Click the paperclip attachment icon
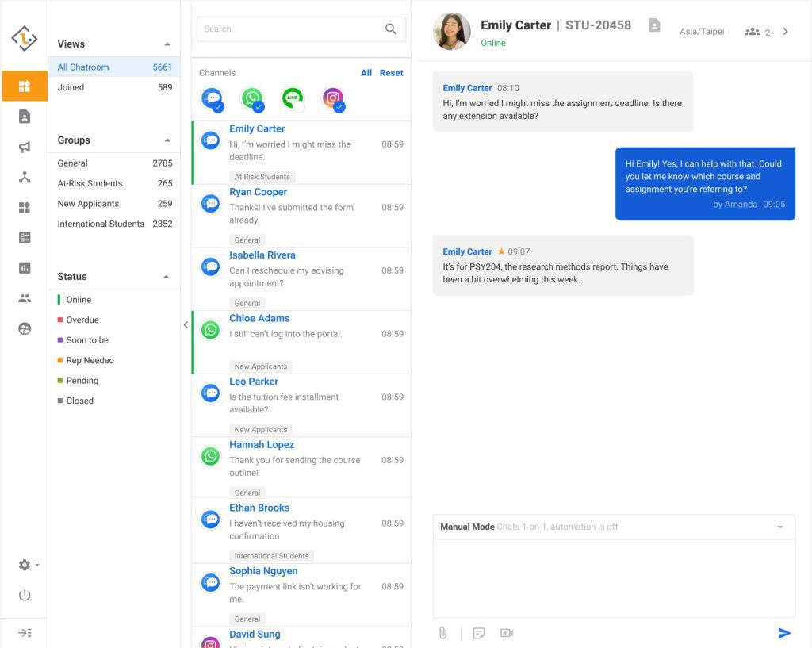 click(x=442, y=633)
